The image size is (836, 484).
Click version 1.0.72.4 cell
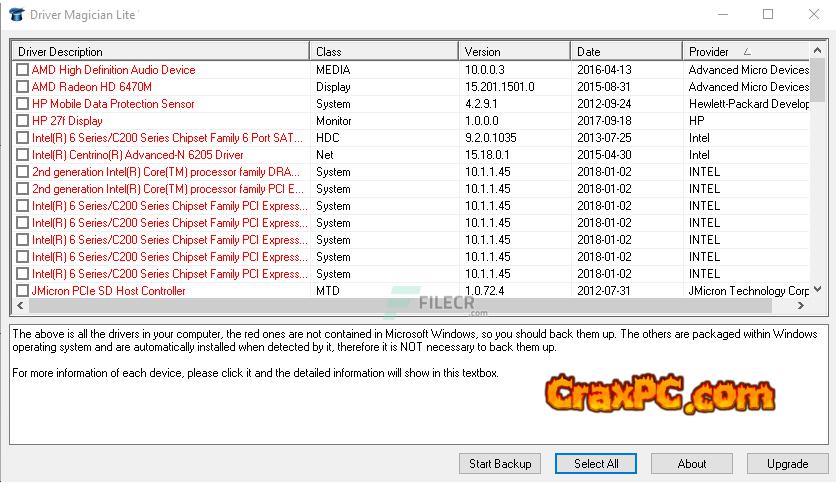485,291
